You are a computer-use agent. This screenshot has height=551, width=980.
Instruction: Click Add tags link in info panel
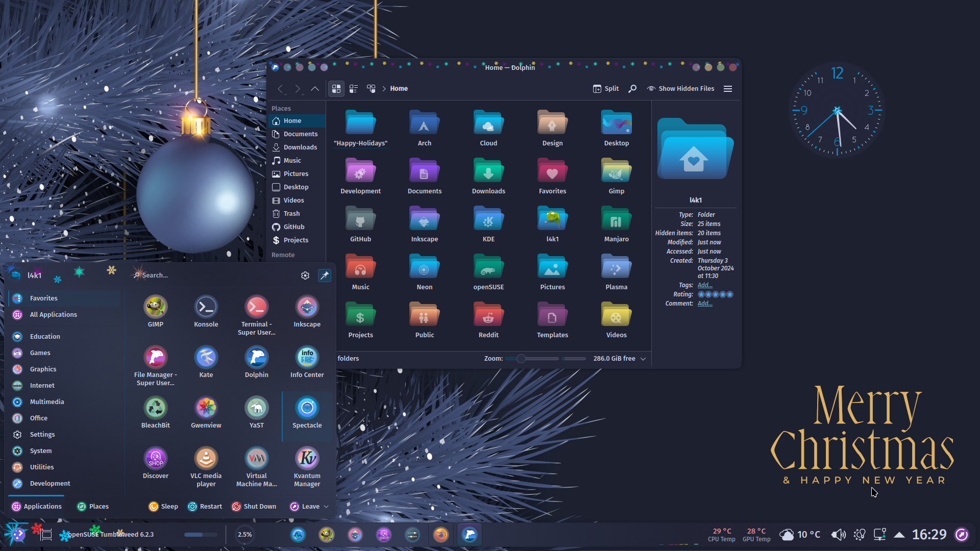[x=705, y=285]
